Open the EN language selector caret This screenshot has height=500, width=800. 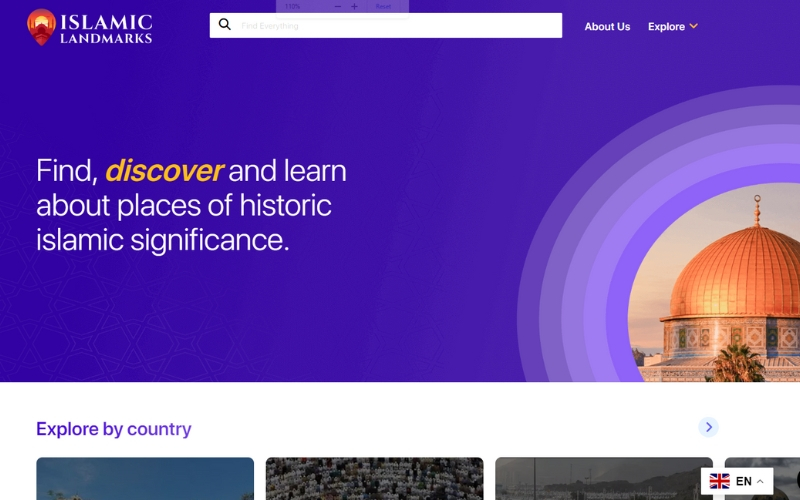click(760, 481)
